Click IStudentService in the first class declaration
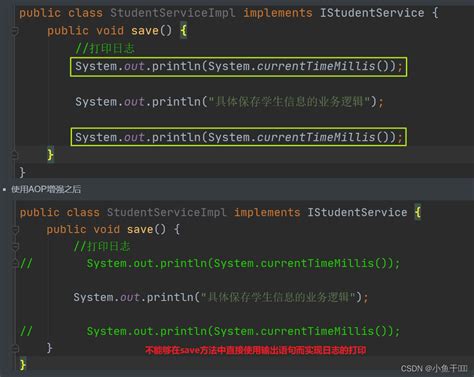 (372, 13)
